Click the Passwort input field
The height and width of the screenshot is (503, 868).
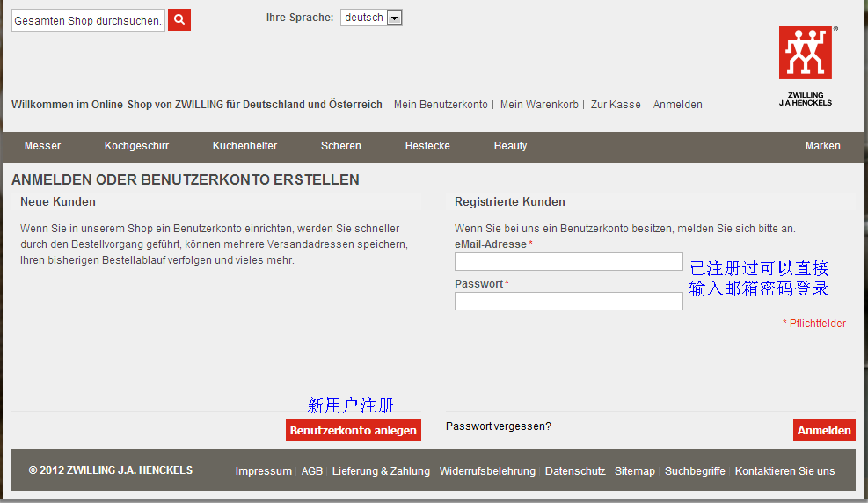click(x=568, y=302)
